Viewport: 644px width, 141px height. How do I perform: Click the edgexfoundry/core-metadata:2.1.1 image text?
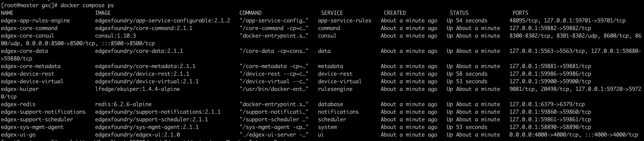(x=145, y=66)
